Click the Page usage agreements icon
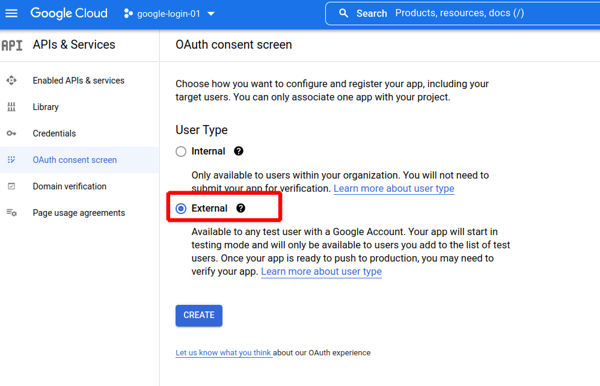 pos(11,213)
